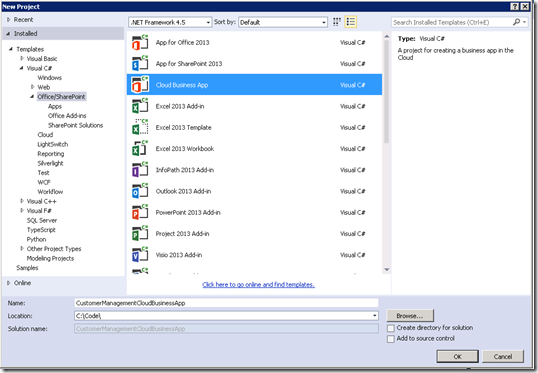Expand the Web tree node
The height and width of the screenshot is (373, 538).
[33, 87]
